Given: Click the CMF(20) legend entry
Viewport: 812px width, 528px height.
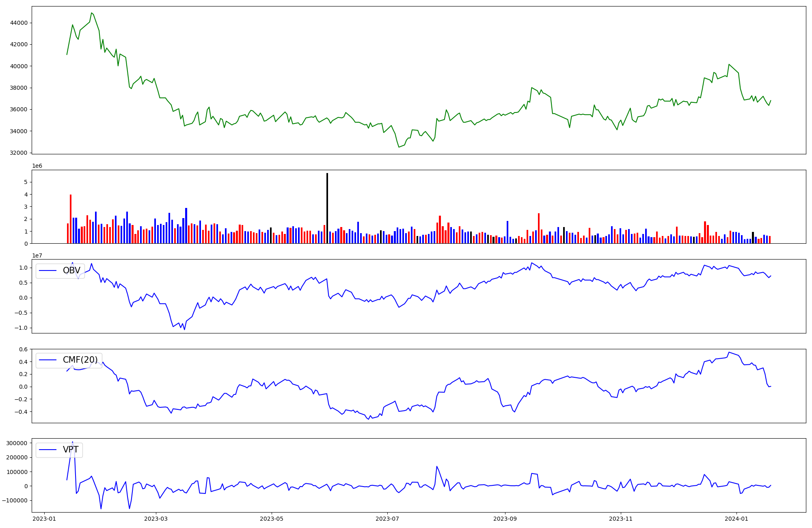Looking at the screenshot, I should point(69,360).
